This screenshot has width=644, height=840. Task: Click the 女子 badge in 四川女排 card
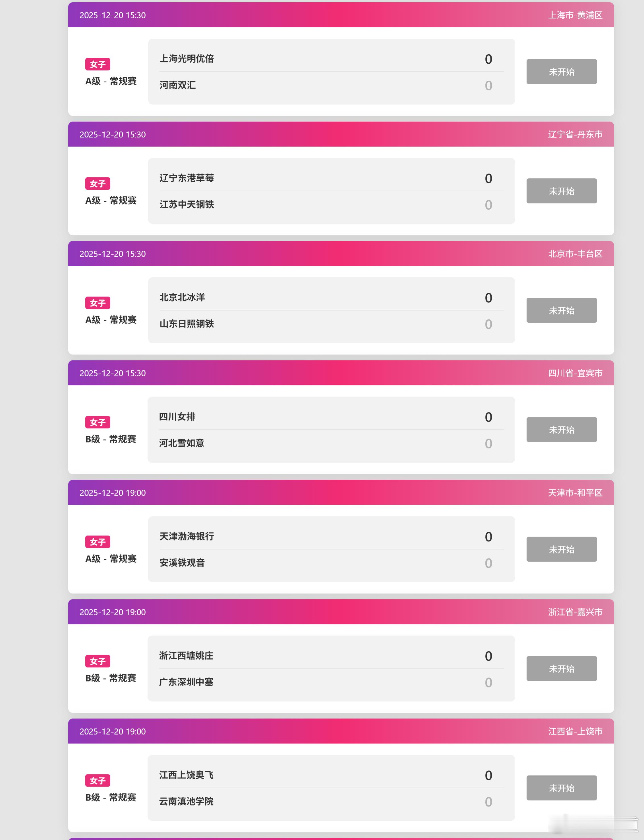click(x=97, y=422)
